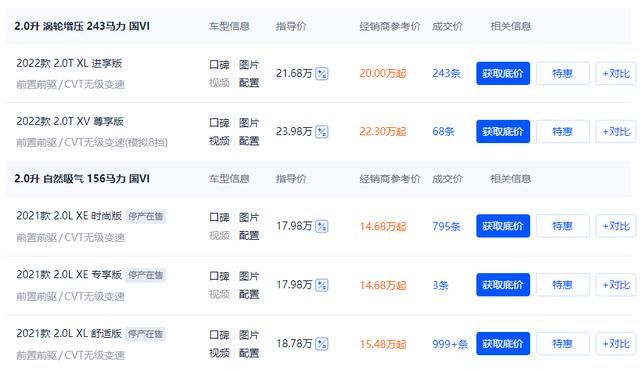This screenshot has width=640, height=369.
Task: Open price calculator icon beside 21.68万
Action: point(322,74)
